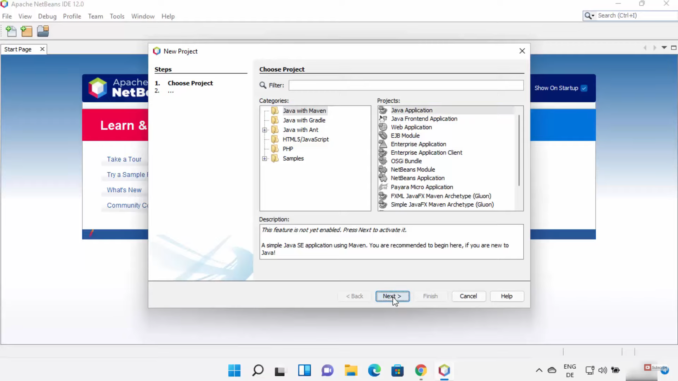
Task: Open the Window menu
Action: (143, 16)
